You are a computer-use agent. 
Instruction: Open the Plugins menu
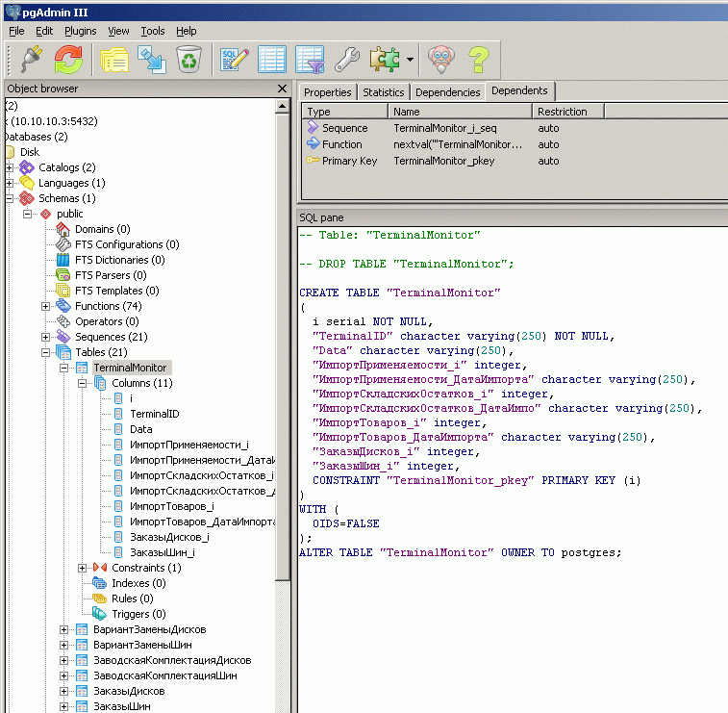[81, 31]
